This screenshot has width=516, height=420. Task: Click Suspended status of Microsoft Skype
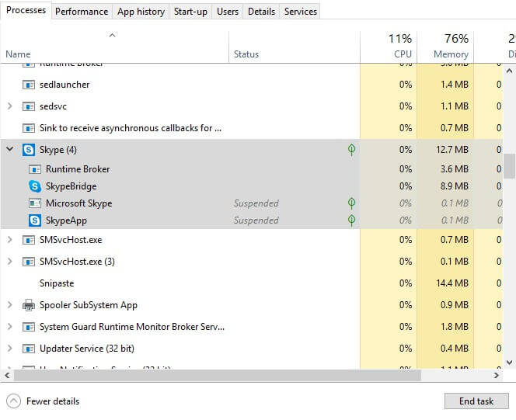pos(256,203)
